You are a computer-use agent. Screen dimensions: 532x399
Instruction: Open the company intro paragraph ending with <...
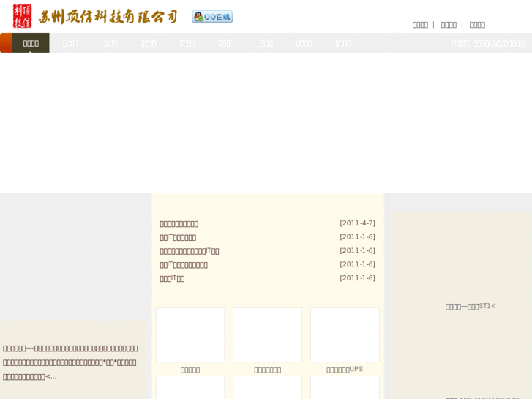70,362
